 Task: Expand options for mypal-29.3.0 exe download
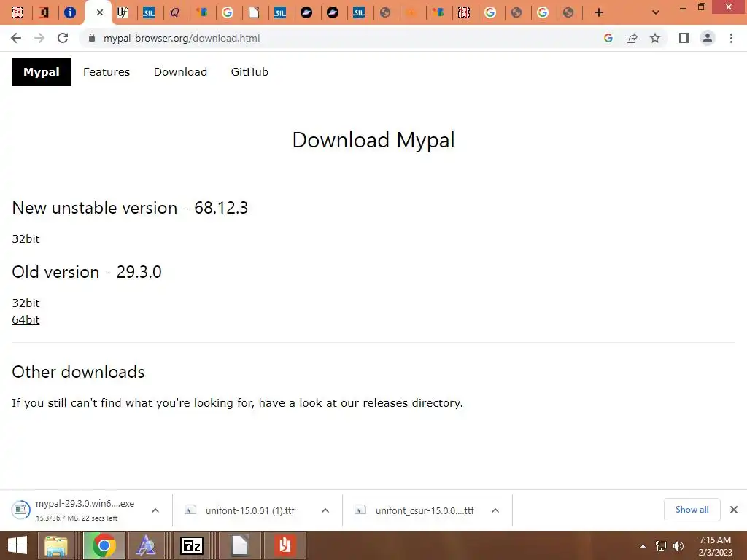tap(155, 510)
